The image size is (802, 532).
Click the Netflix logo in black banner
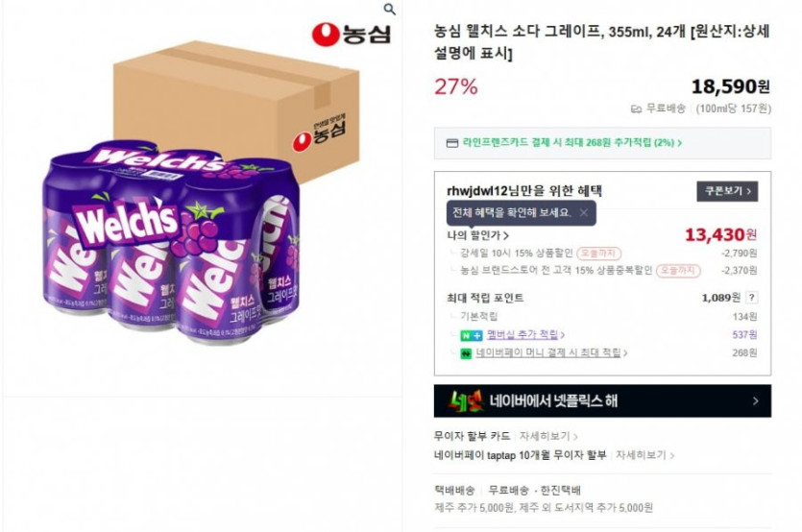point(466,401)
